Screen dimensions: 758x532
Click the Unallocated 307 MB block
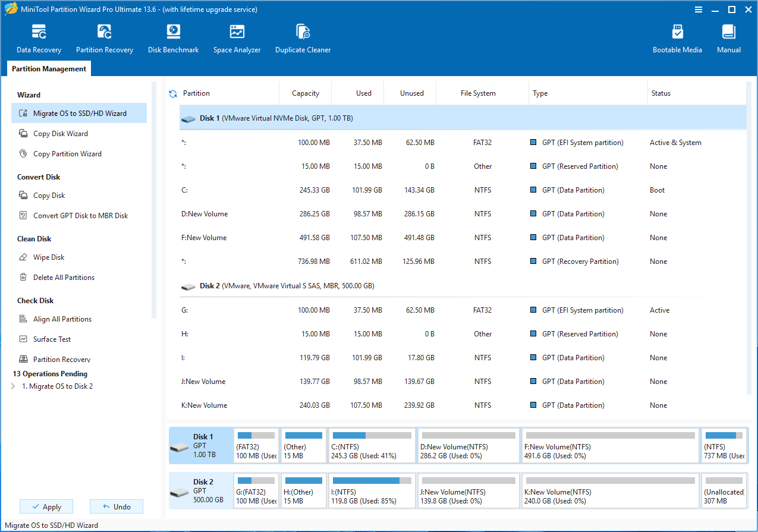(724, 491)
